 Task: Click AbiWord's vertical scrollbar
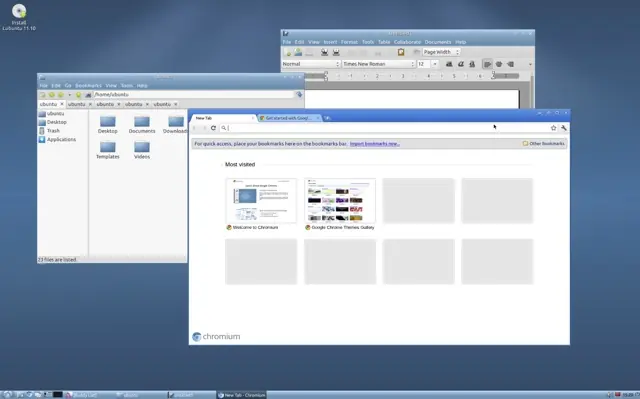(x=531, y=92)
